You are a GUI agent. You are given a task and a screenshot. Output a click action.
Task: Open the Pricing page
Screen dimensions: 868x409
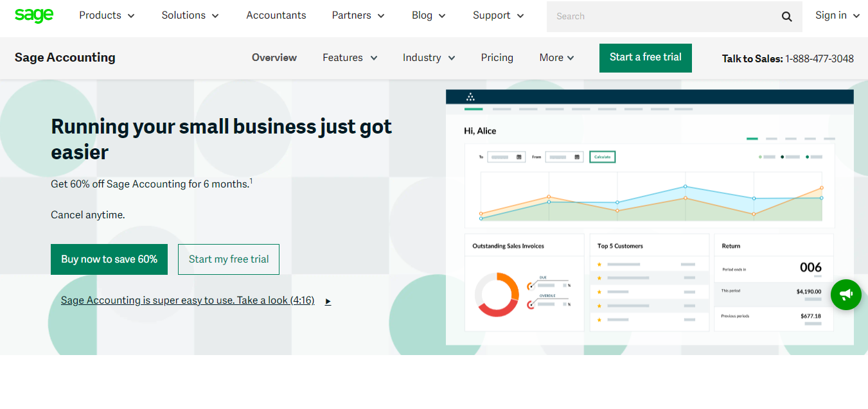pyautogui.click(x=497, y=58)
